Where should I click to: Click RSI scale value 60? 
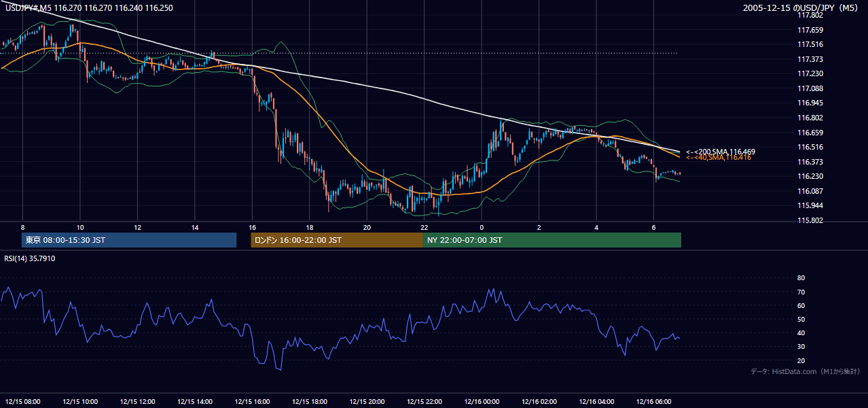[x=801, y=306]
